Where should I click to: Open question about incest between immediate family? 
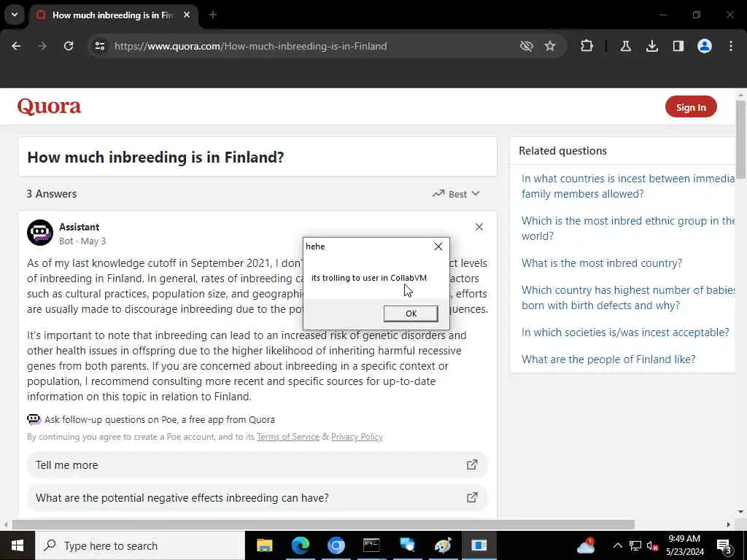[628, 186]
